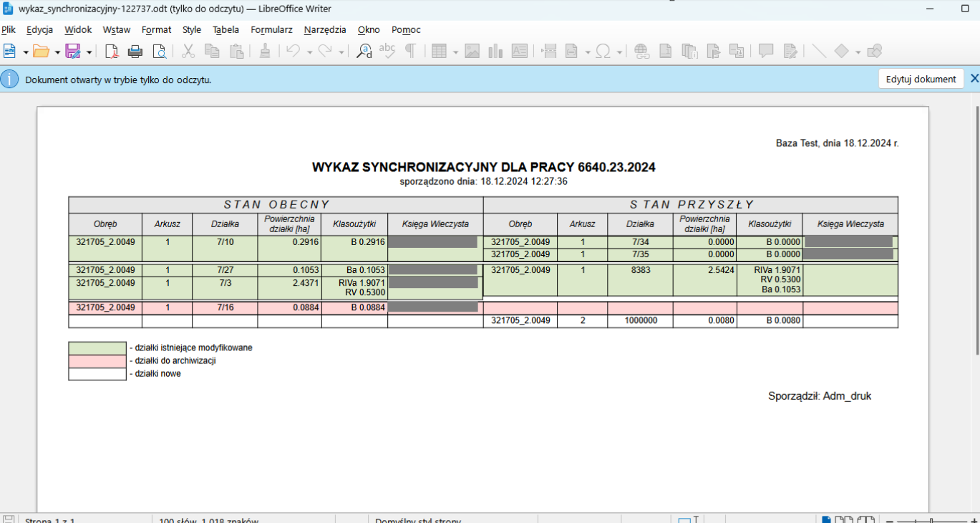Click the Open folder icon
The image size is (980, 523).
click(41, 51)
